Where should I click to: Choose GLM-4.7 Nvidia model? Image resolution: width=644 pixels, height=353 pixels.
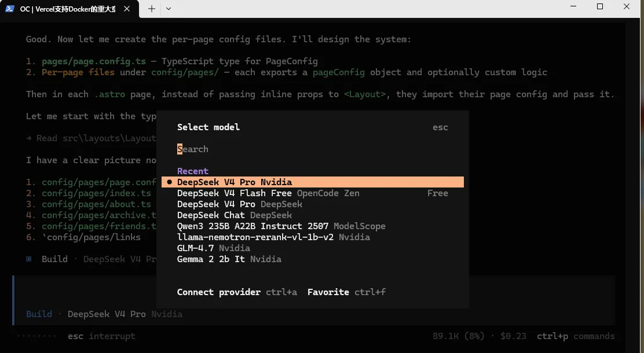(x=313, y=248)
